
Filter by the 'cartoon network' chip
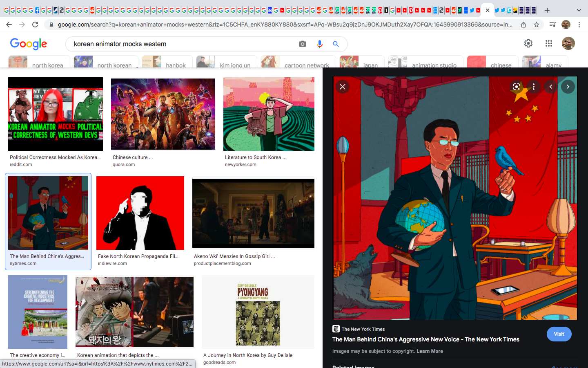point(298,62)
